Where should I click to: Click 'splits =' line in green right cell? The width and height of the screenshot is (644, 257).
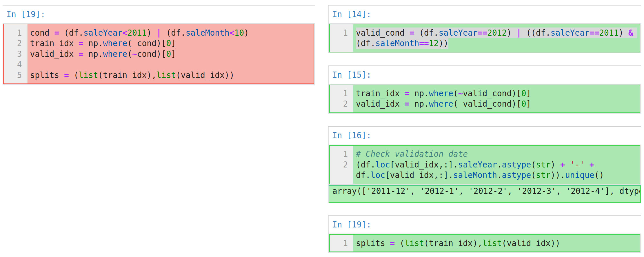click(x=458, y=243)
